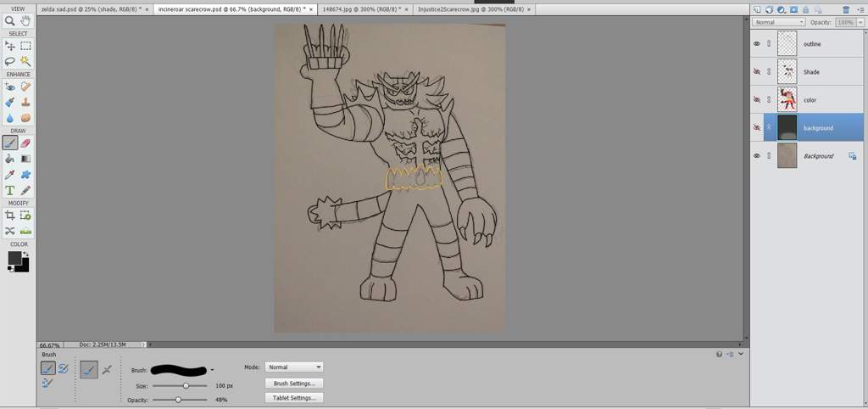This screenshot has height=409, width=868.
Task: Select the Pencil tool
Action: pyautogui.click(x=25, y=190)
